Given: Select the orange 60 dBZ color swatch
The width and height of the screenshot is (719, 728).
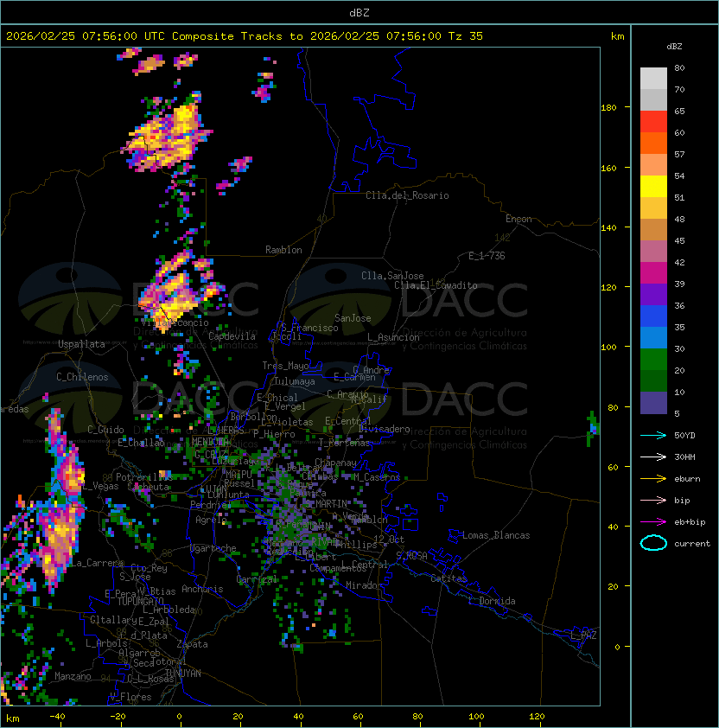Looking at the screenshot, I should pos(653,143).
